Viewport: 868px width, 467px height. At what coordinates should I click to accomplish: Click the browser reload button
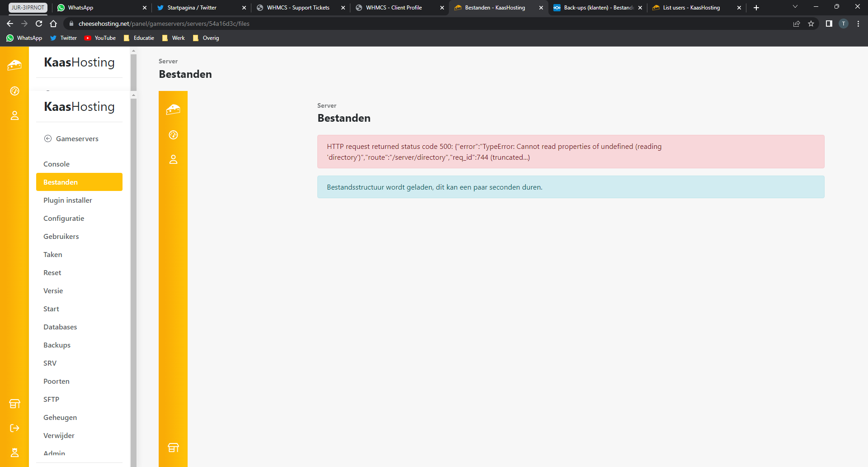39,24
